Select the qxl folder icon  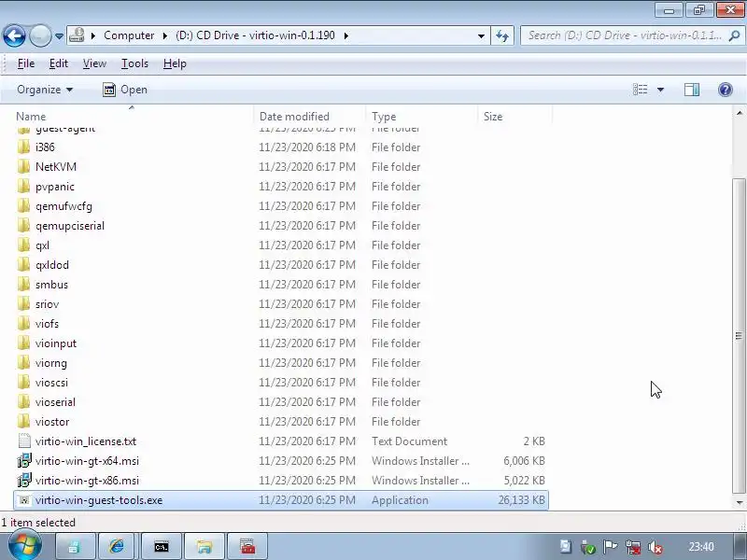click(24, 245)
